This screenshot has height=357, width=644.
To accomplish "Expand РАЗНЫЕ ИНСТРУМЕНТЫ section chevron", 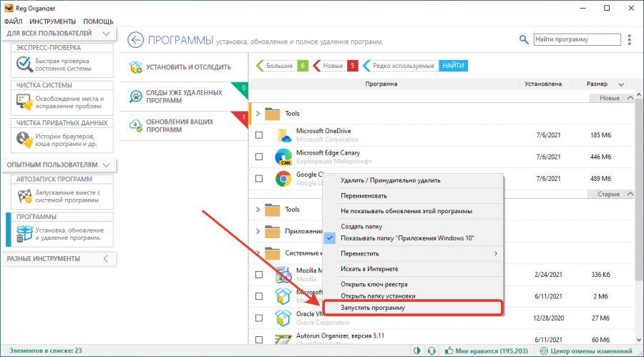I will [106, 259].
